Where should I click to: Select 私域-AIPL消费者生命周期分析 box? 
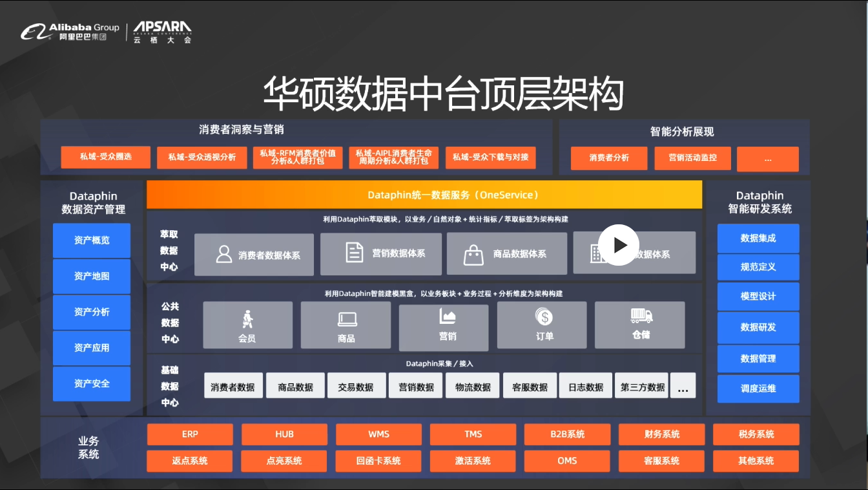[x=394, y=157]
